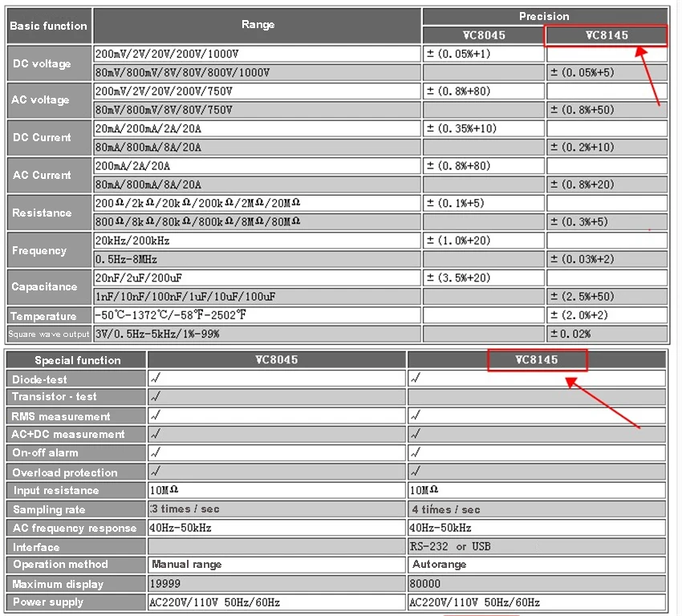
Task: Click maximum display value "80000"
Action: click(537, 584)
